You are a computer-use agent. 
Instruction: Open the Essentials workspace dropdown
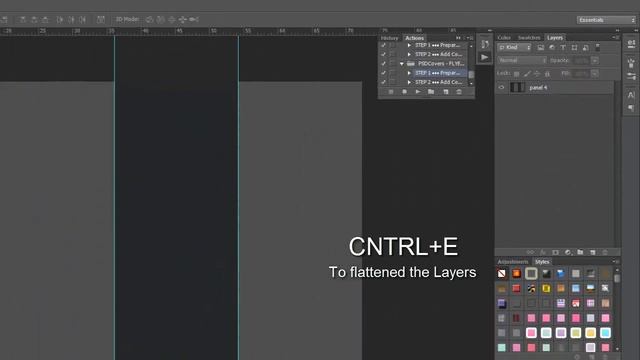[607, 20]
